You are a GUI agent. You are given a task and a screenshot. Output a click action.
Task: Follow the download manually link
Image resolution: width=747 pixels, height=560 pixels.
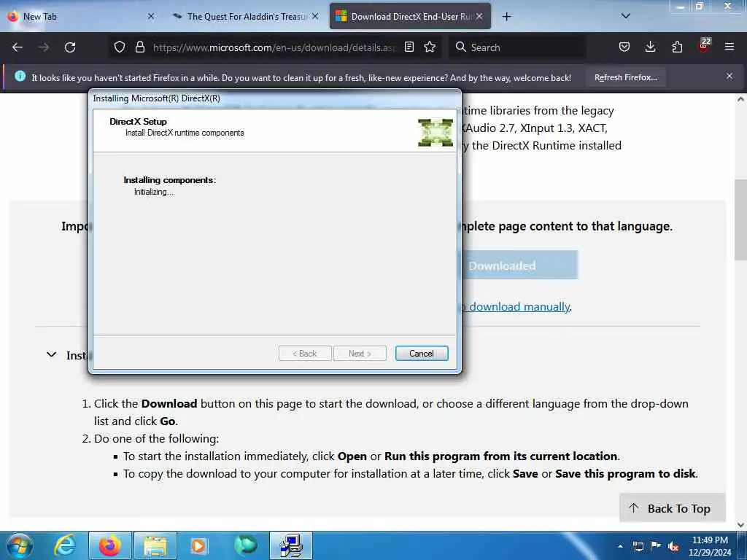pyautogui.click(x=519, y=307)
